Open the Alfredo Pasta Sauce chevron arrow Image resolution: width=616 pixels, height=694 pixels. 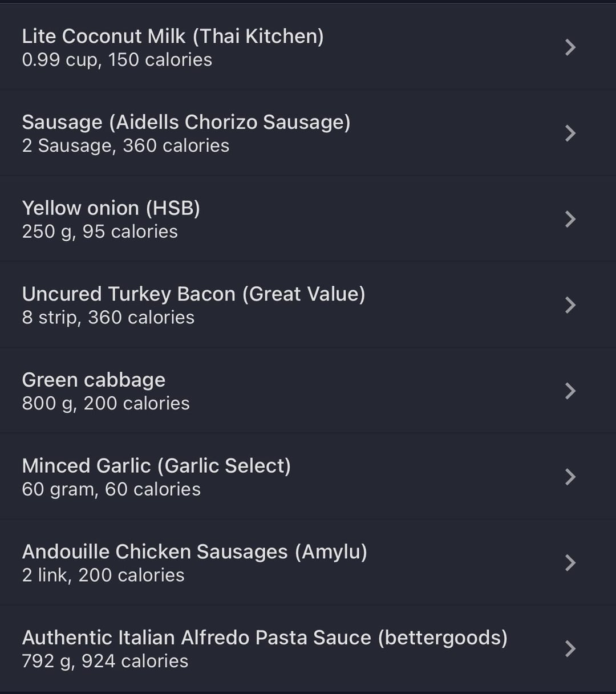570,649
